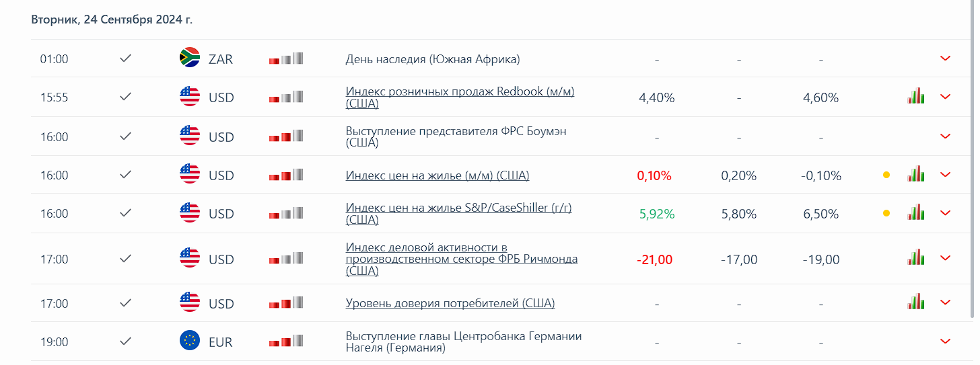Expand the День наследия (Южная Африка) row
Screen dimensions: 980x365
(x=945, y=58)
